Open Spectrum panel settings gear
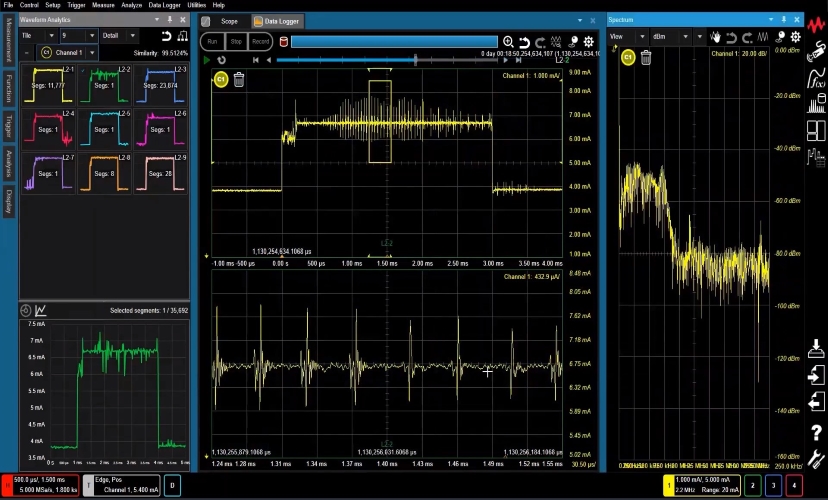The width and height of the screenshot is (828, 500). (x=795, y=37)
